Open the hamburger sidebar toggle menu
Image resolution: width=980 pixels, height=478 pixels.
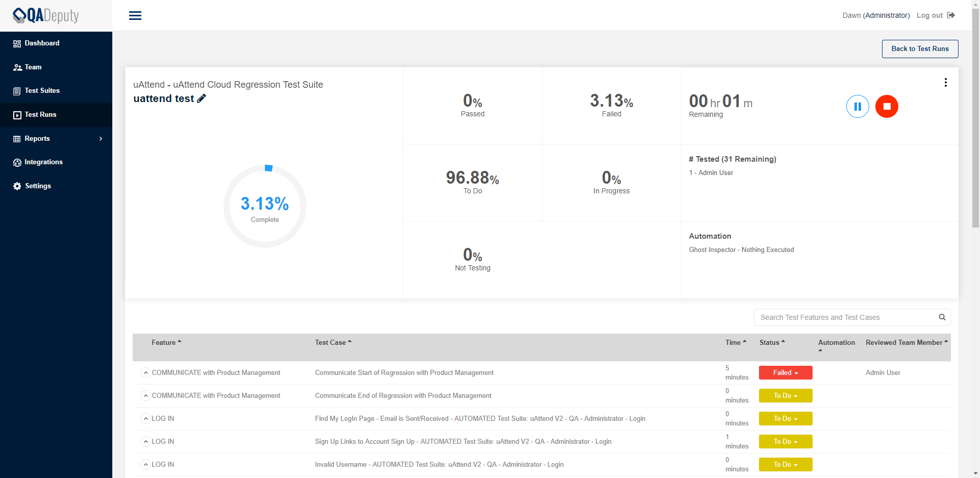point(135,15)
